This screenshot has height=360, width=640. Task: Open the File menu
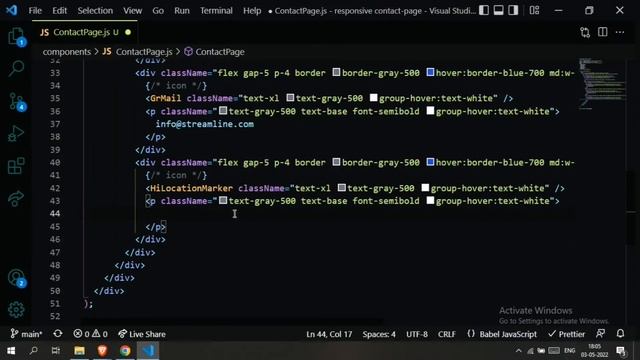click(35, 11)
